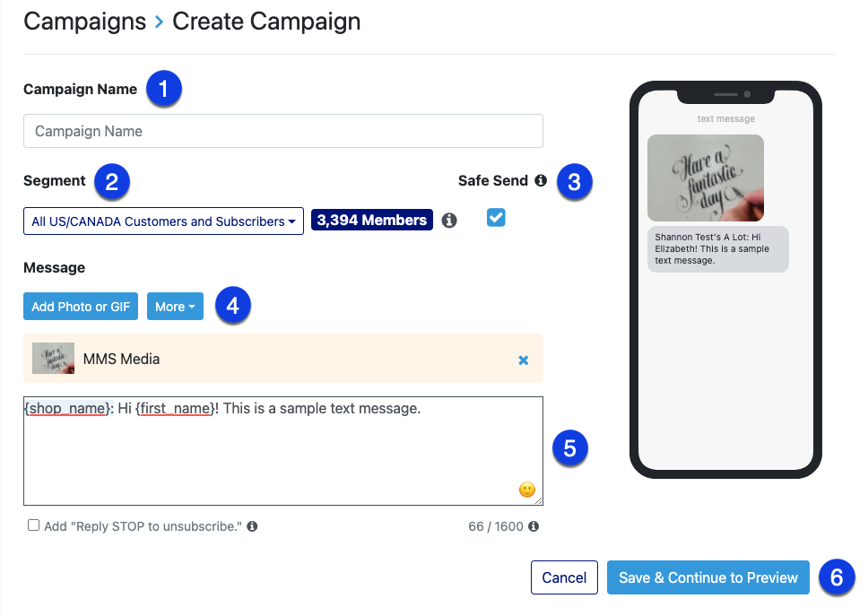
Task: Toggle the Safe Send checkbox
Action: pos(496,218)
